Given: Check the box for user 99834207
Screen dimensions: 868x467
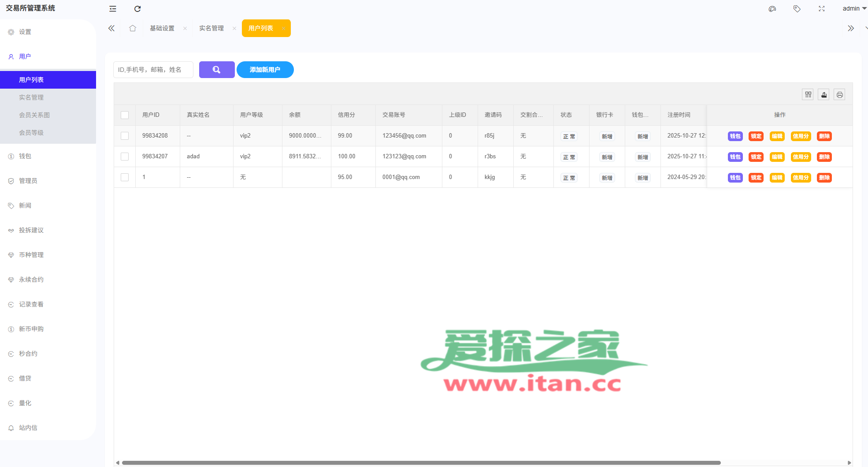Looking at the screenshot, I should pos(125,157).
